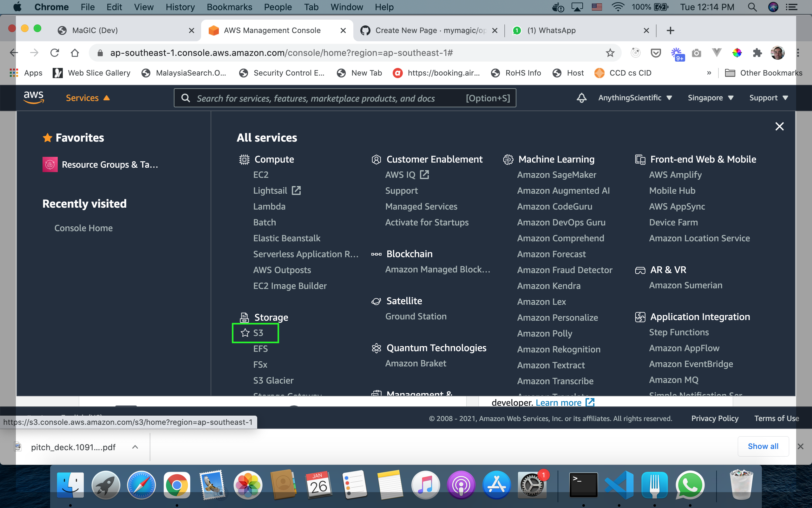The image size is (812, 508).
Task: Go to the browser home page
Action: [75, 53]
